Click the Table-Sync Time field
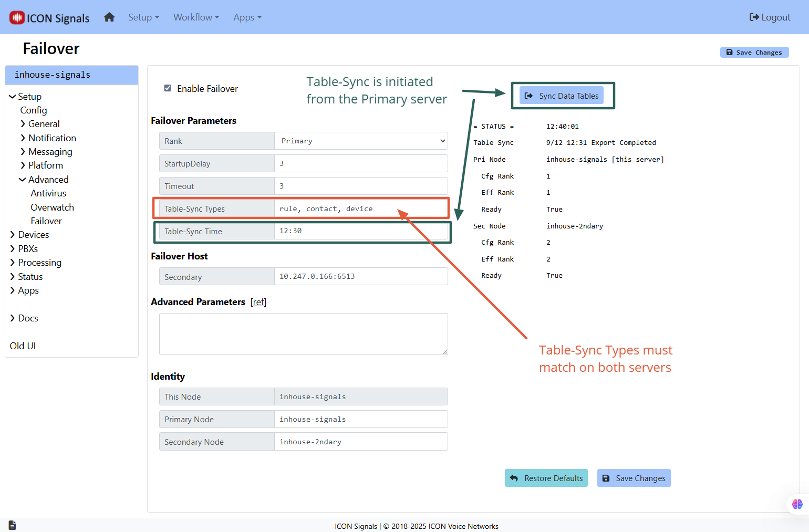This screenshot has width=809, height=532. 361,231
